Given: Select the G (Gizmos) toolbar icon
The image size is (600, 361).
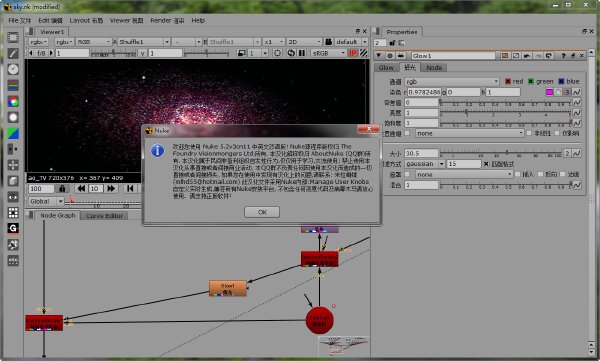Looking at the screenshot, I should (13, 228).
